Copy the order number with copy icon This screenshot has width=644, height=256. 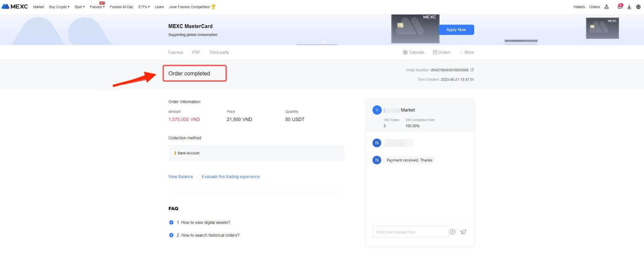(x=472, y=70)
